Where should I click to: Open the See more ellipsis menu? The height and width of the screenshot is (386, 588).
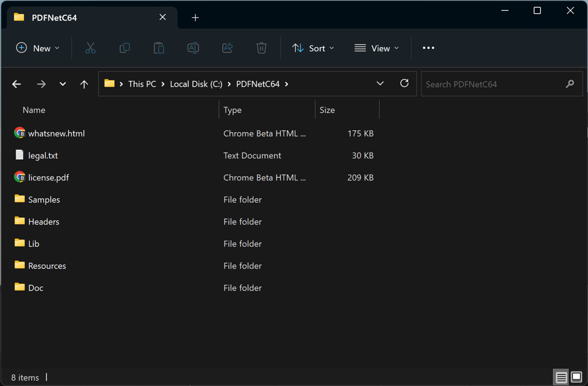(x=428, y=48)
